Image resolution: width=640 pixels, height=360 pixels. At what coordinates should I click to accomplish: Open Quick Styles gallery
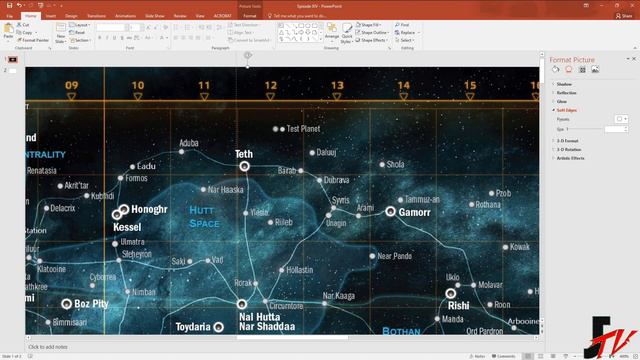(x=347, y=33)
